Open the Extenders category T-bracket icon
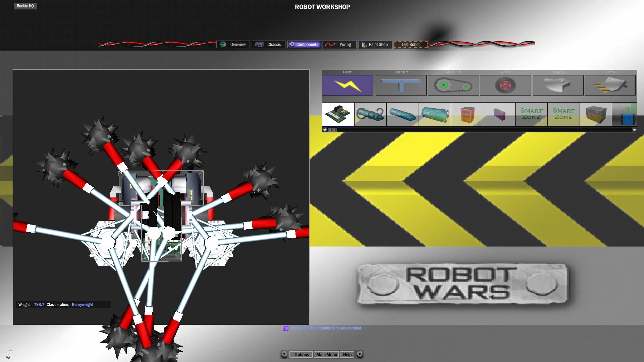The width and height of the screenshot is (644, 362). [x=401, y=85]
